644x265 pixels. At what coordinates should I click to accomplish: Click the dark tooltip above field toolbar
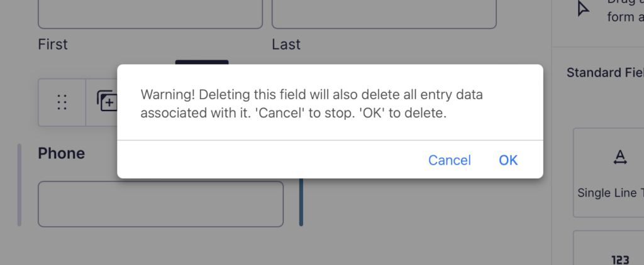(202, 62)
